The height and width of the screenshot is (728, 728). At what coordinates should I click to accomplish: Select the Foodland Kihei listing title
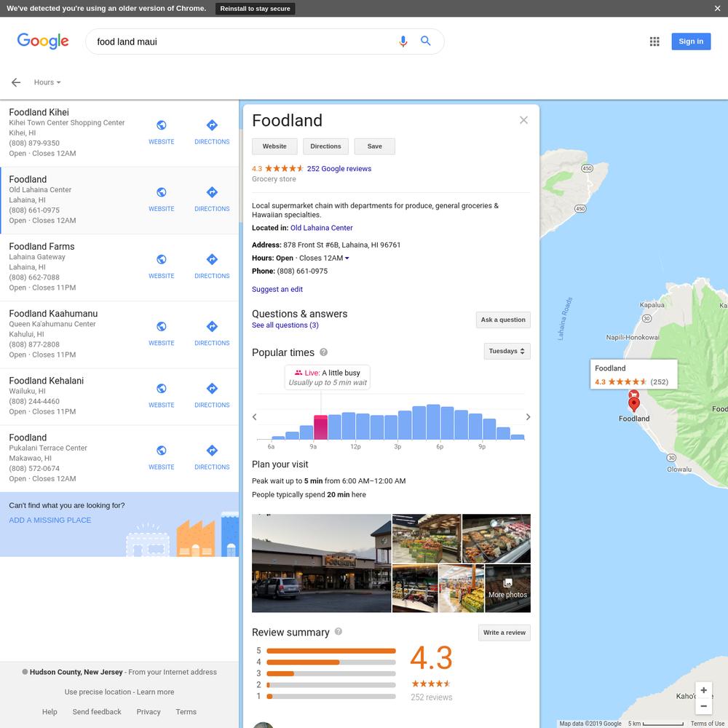pos(39,112)
